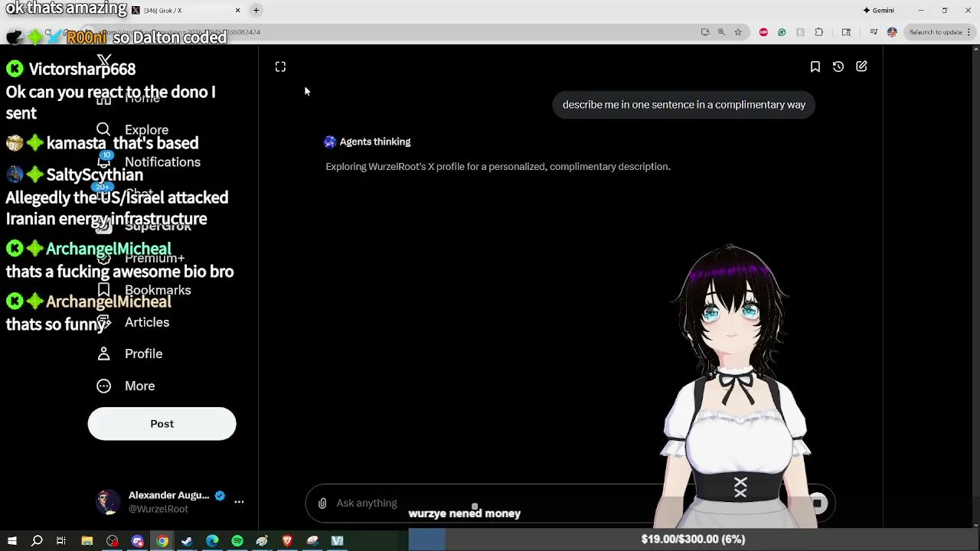Click the Explore magnifier icon in X sidebar
Screen dimensions: 980x551
103,130
